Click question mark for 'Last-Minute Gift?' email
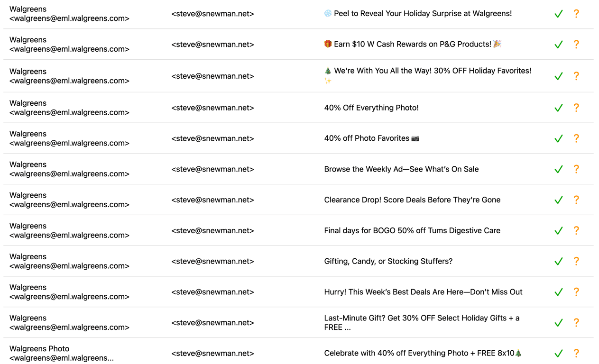599x364 pixels. [576, 323]
